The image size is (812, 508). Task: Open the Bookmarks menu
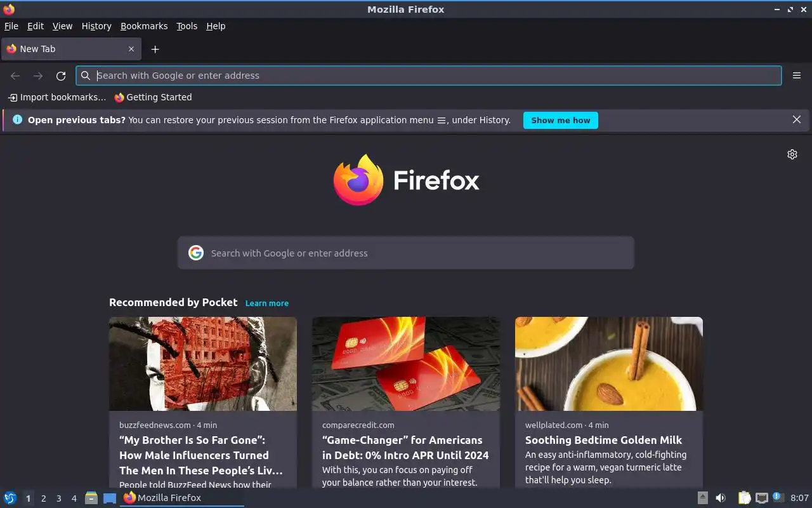[144, 26]
